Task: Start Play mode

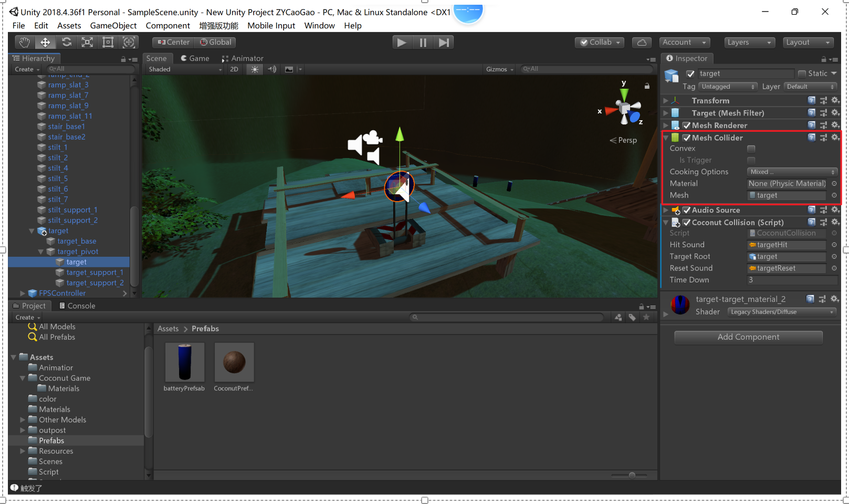Action: coord(402,43)
